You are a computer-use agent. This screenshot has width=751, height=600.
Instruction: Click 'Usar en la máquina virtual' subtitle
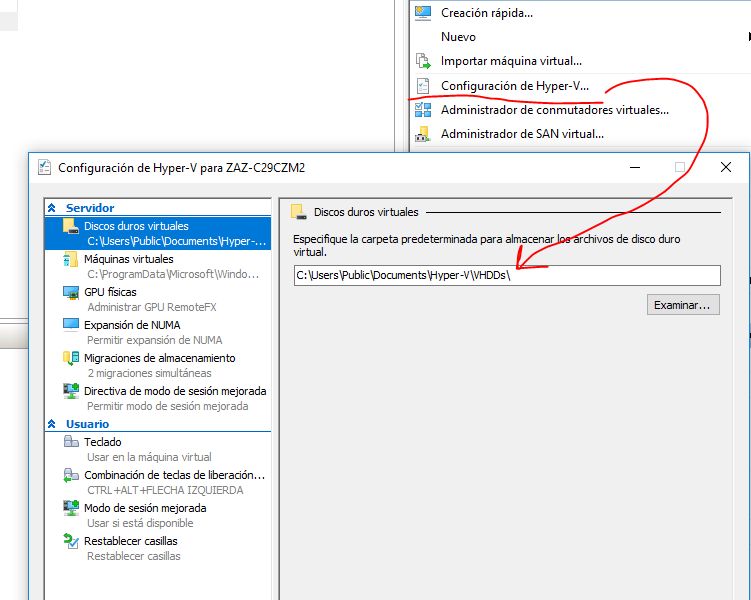click(x=149, y=457)
